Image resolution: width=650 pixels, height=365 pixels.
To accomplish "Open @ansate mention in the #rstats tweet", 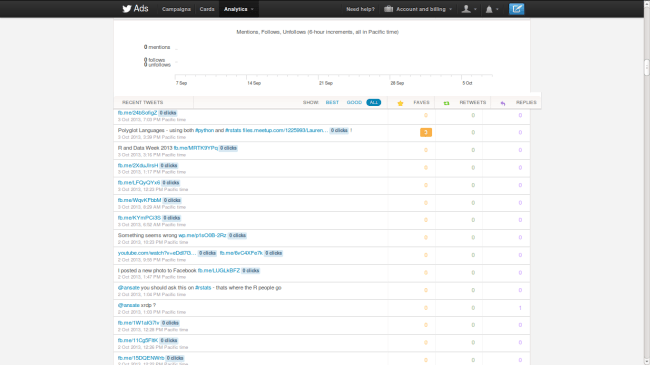I will [129, 287].
